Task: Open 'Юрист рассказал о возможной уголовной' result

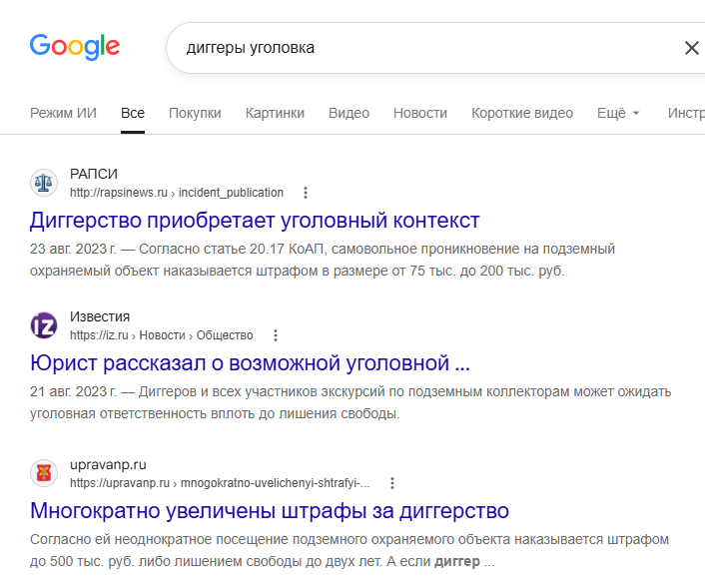Action: [x=250, y=363]
